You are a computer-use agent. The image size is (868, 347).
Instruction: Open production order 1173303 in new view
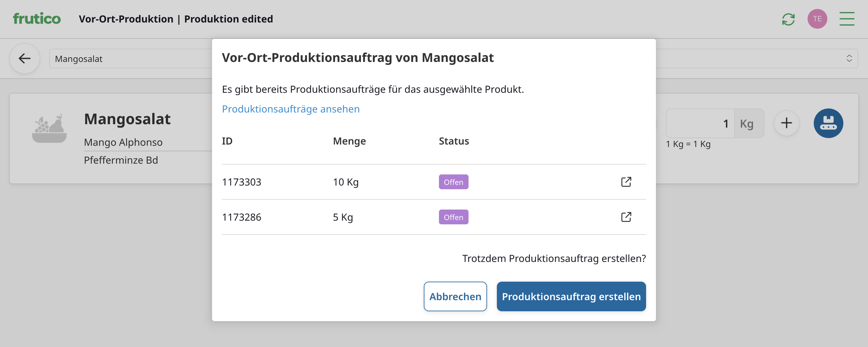tap(626, 182)
